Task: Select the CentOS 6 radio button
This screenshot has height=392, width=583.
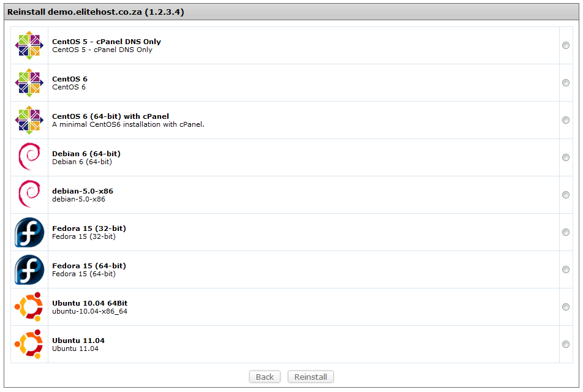Action: (565, 83)
